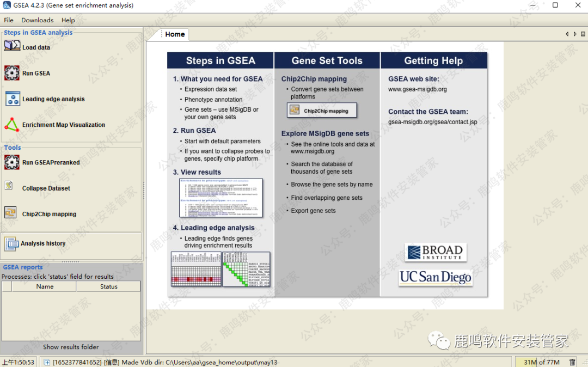This screenshot has width=588, height=367.
Task: Click Chip2Chip mapping button in Home page
Action: 322,111
